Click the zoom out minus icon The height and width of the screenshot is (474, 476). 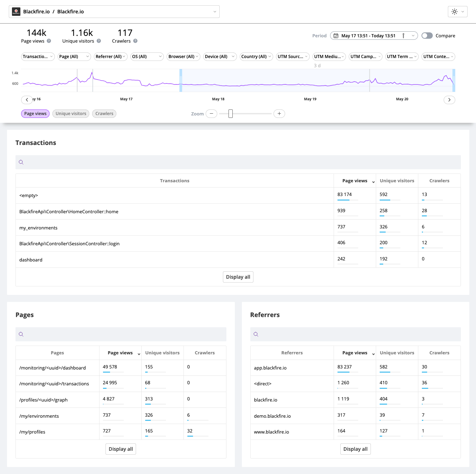click(211, 114)
